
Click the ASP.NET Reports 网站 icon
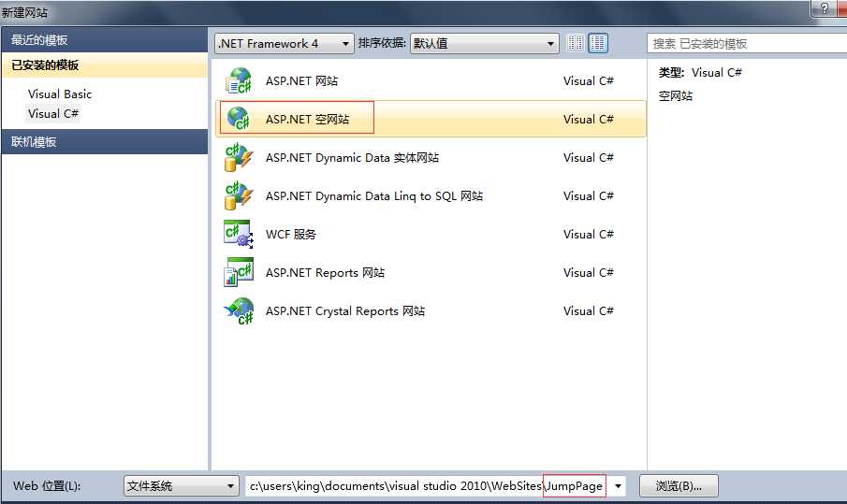tap(239, 272)
